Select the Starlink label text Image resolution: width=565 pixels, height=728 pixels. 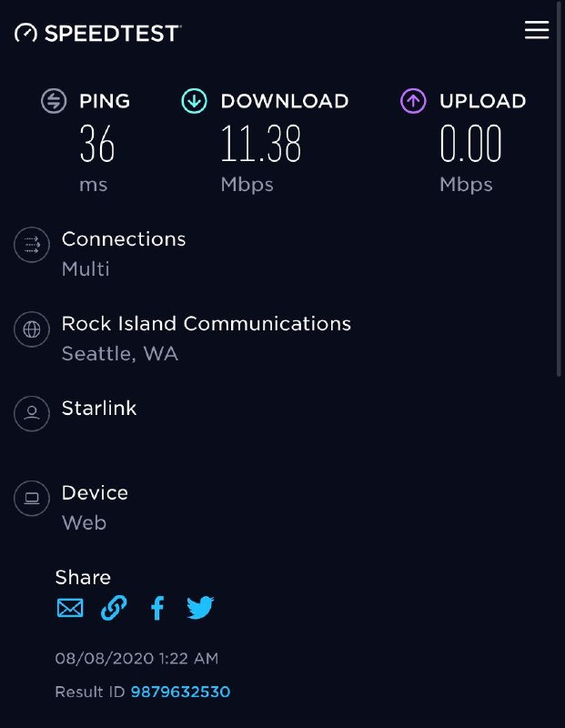(x=98, y=409)
